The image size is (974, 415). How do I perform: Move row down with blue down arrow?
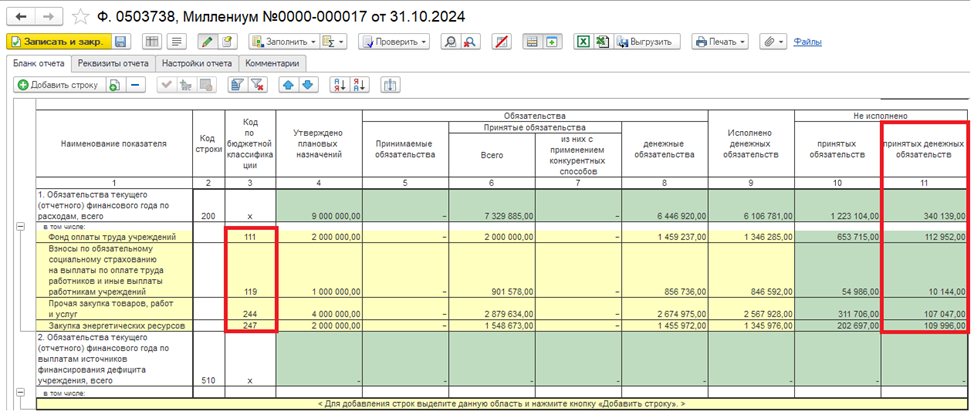coord(308,85)
